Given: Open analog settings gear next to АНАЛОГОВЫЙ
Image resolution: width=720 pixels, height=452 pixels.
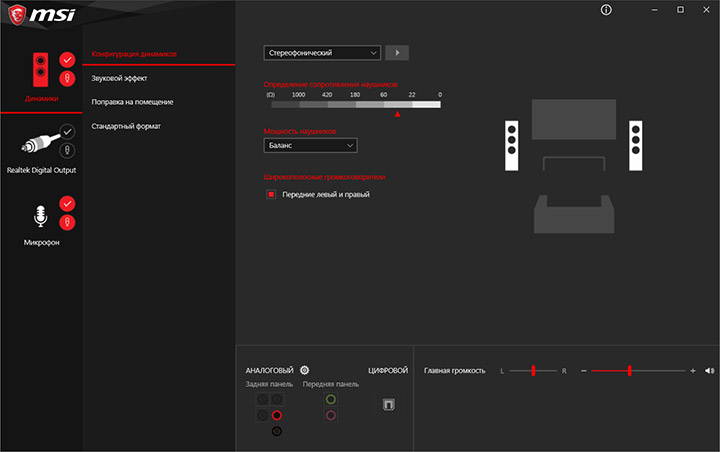Looking at the screenshot, I should (304, 370).
